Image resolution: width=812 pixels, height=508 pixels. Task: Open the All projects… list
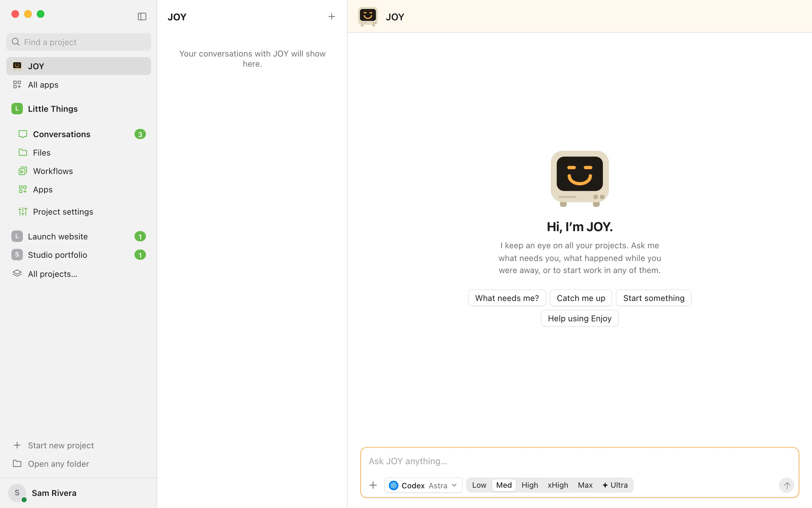tap(79, 273)
